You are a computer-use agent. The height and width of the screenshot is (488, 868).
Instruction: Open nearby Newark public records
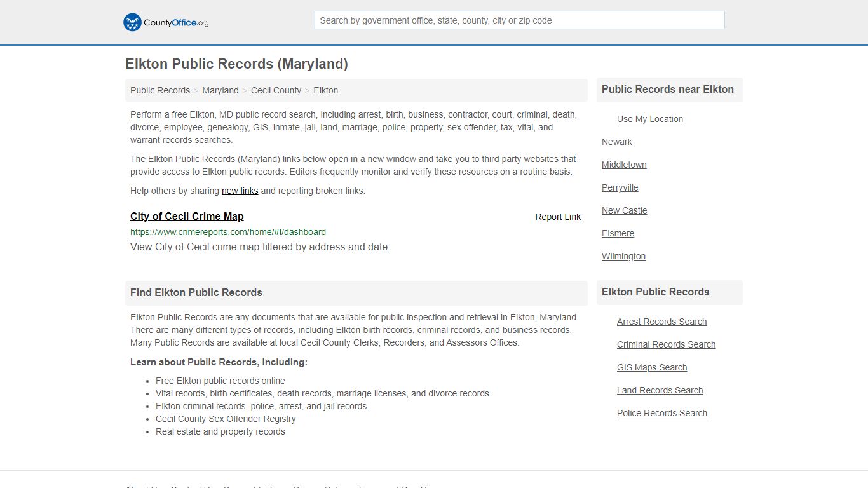pos(616,142)
